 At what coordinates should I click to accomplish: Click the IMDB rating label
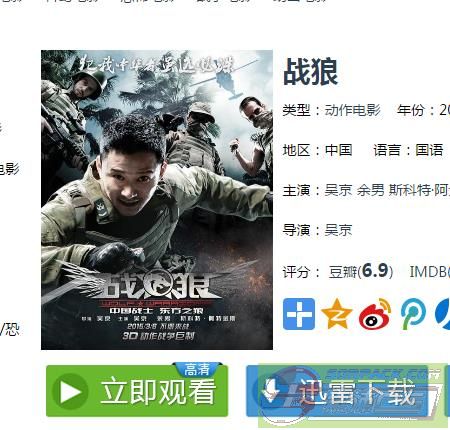[x=429, y=272]
